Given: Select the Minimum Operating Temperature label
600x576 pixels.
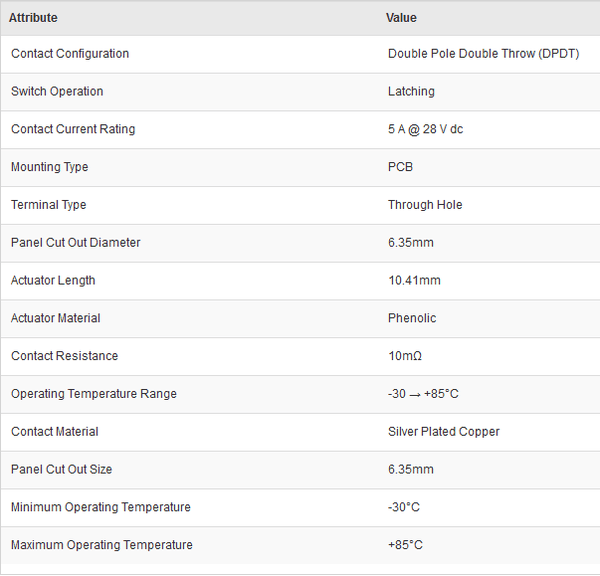Looking at the screenshot, I should 101,507.
